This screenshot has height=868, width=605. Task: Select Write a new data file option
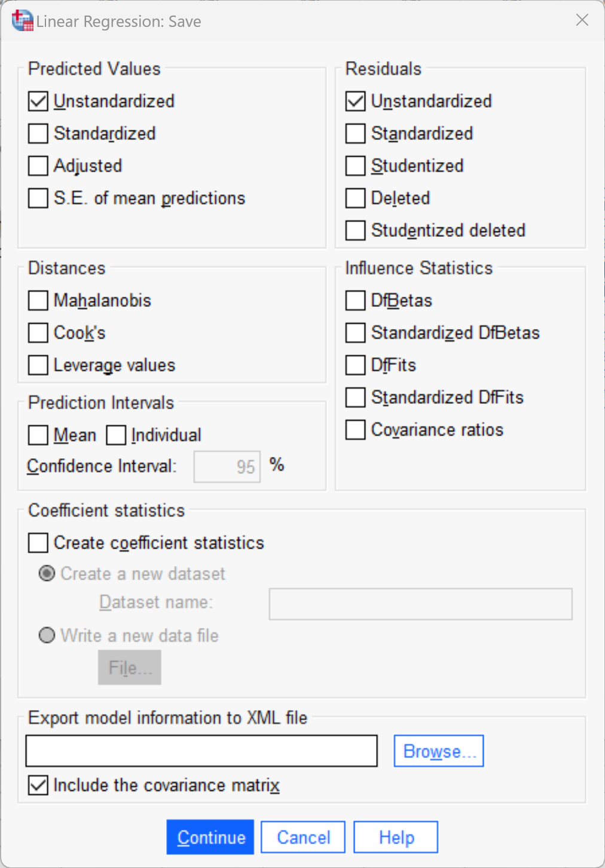click(x=46, y=635)
